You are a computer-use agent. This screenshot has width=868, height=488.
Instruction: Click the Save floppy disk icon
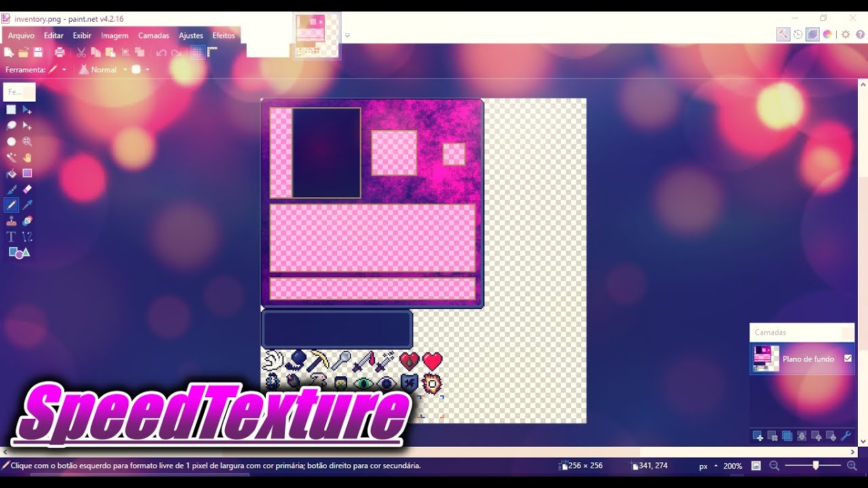tap(38, 52)
